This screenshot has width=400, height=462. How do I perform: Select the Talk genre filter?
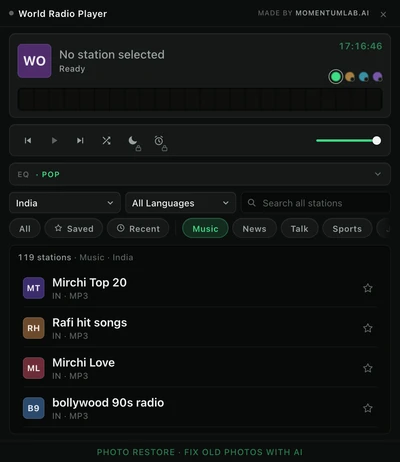pos(299,229)
